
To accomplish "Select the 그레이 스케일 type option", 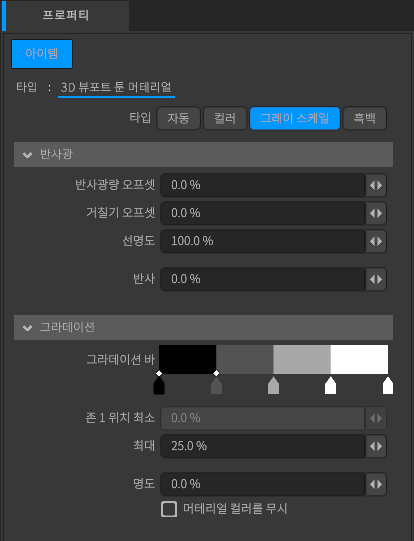I will (295, 118).
